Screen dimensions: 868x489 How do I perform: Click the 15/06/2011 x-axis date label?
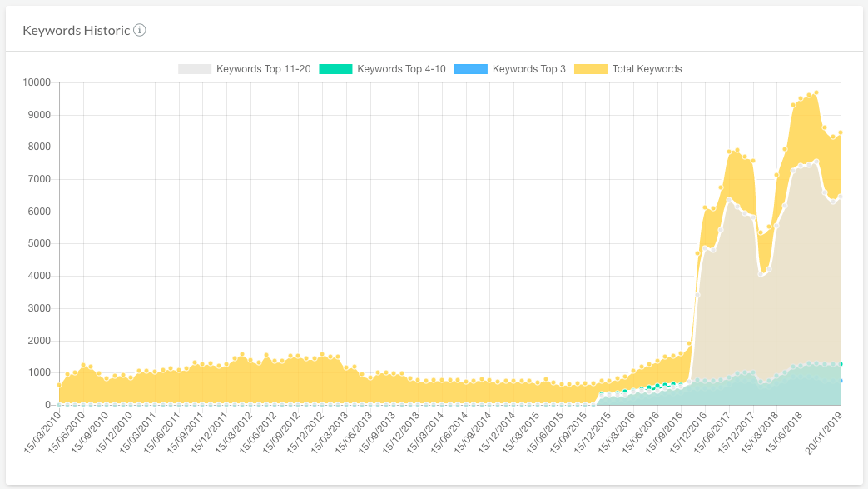(x=161, y=433)
